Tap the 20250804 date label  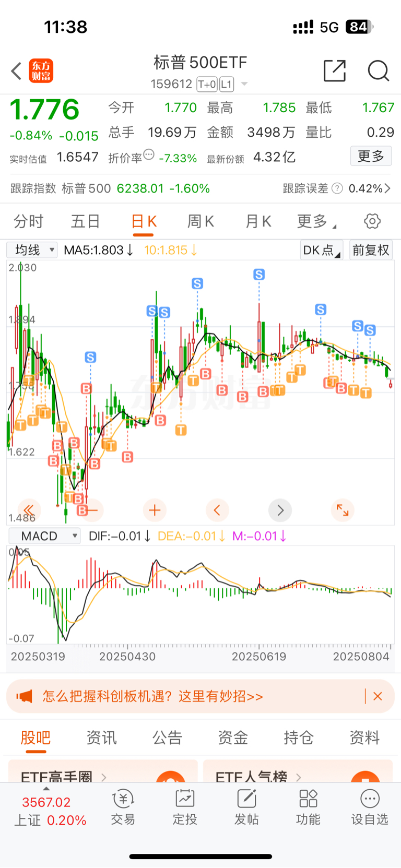pos(361,657)
